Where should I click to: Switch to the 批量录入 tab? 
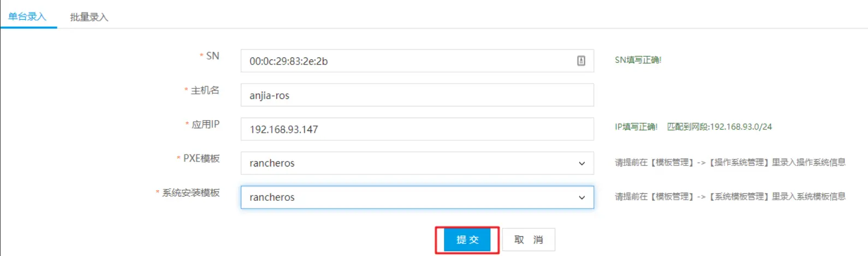point(89,17)
